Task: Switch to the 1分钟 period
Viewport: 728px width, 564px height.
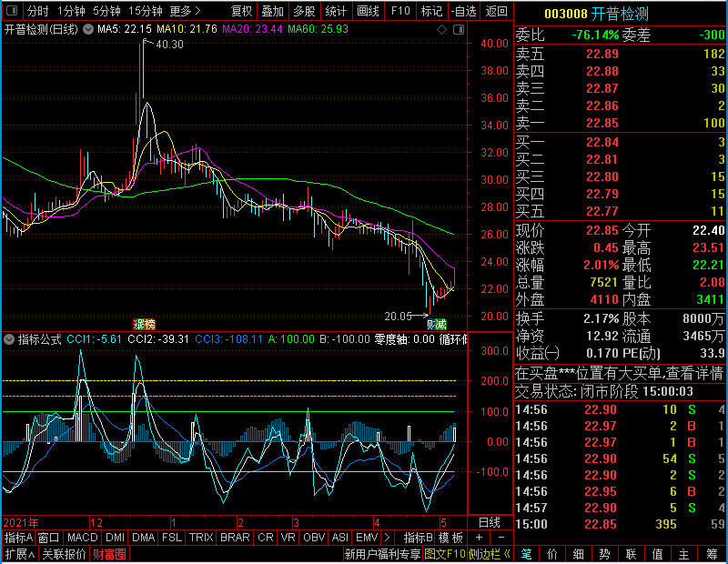Action: pyautogui.click(x=71, y=11)
